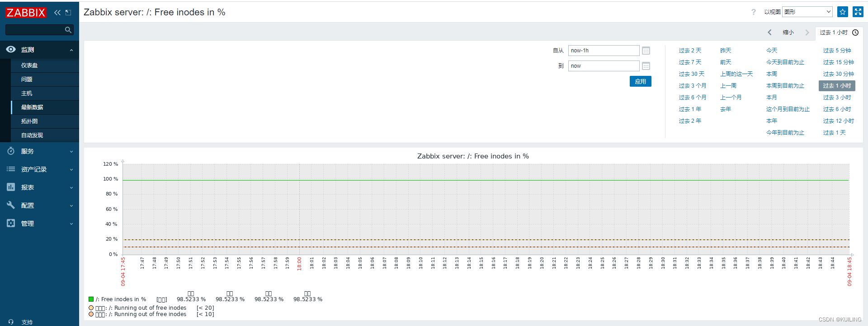
Task: Click the Zabbix logo
Action: pos(26,12)
